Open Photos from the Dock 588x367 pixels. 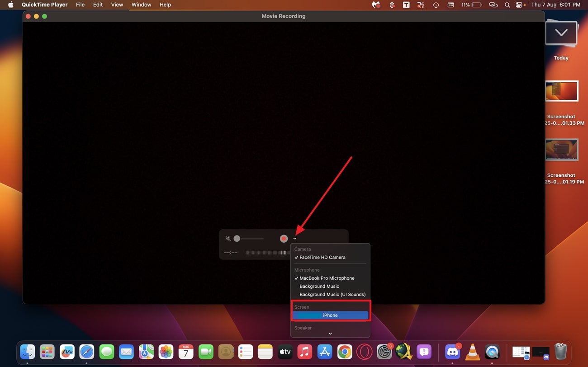pos(166,352)
